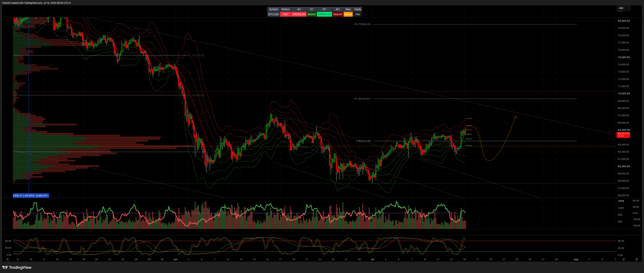Image resolution: width=644 pixels, height=273 pixels.
Task: Click the 75,000.00 price axis label
Action: [x=624, y=57]
